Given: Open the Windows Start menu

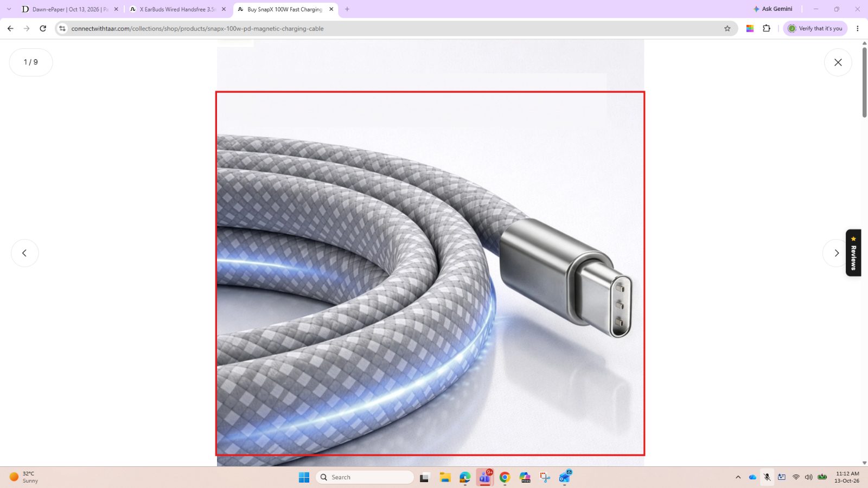Looking at the screenshot, I should click(304, 477).
